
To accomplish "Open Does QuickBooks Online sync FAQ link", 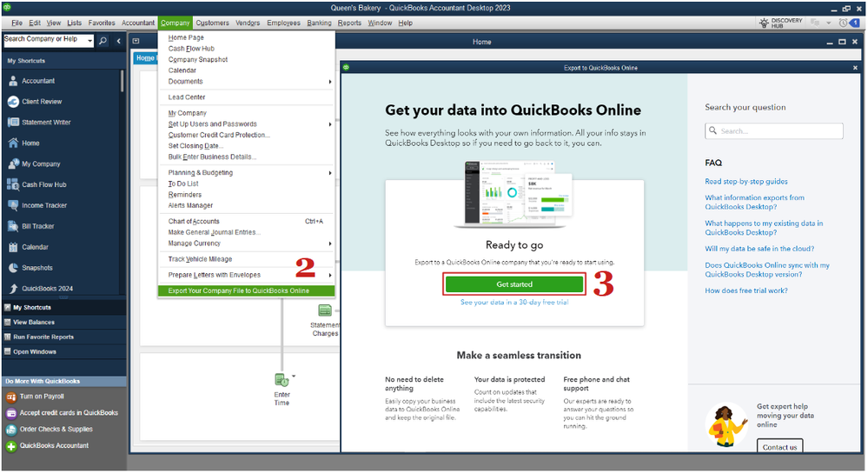I will pyautogui.click(x=766, y=270).
